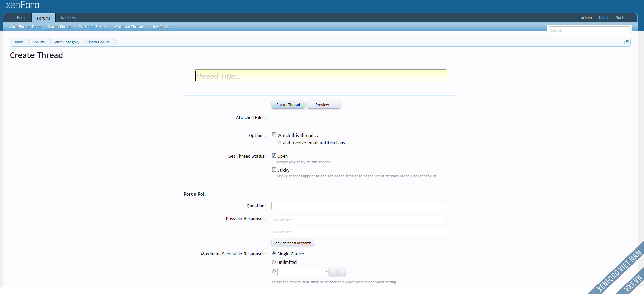Image resolution: width=644 pixels, height=294 pixels.
Task: Click the Create Thread button
Action: click(x=288, y=105)
